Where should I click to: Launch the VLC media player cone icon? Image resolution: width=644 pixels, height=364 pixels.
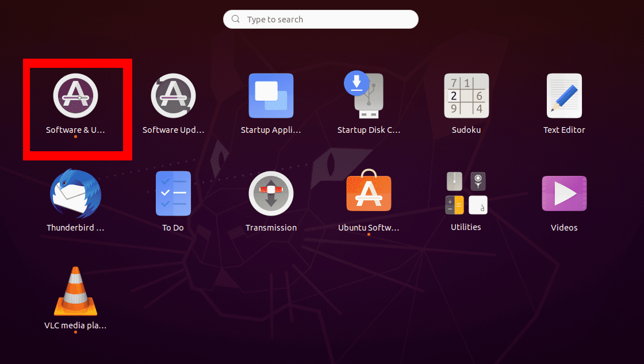pyautogui.click(x=75, y=292)
